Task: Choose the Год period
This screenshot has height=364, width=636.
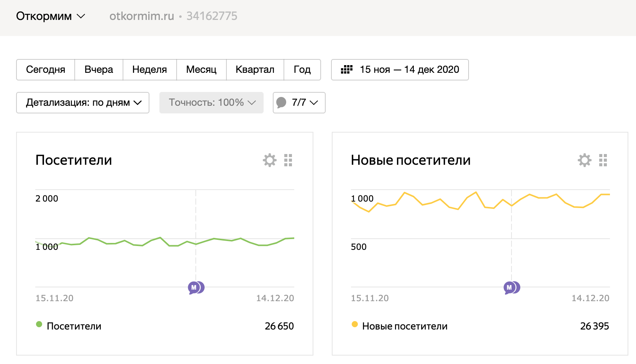Action: [302, 70]
